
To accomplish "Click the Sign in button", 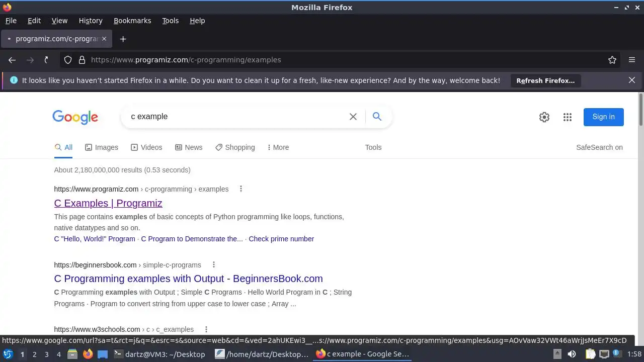I will pyautogui.click(x=603, y=117).
